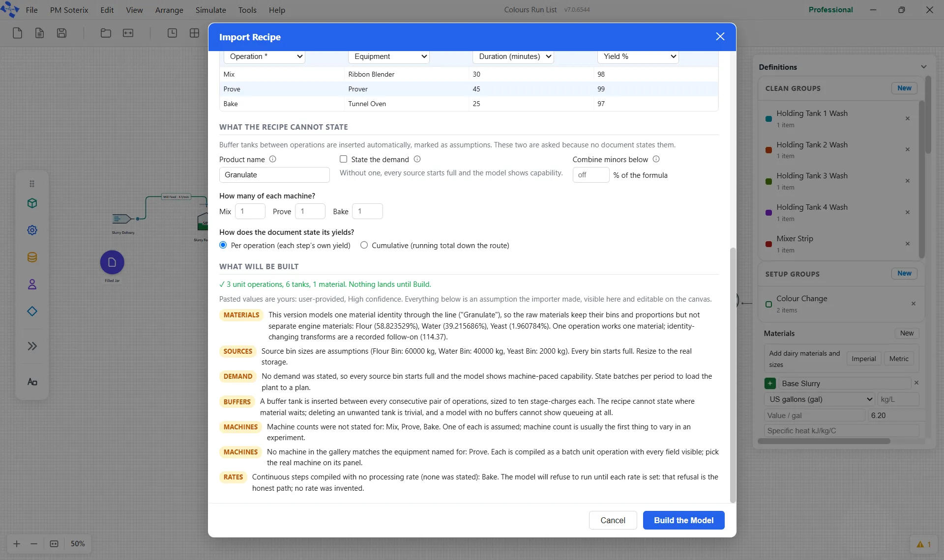The height and width of the screenshot is (560, 944).
Task: Click info icon next to Combine minors below
Action: coord(656,159)
